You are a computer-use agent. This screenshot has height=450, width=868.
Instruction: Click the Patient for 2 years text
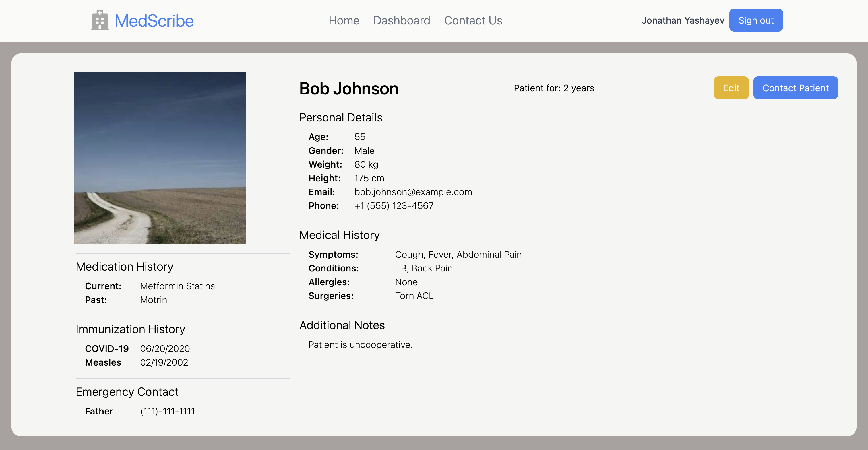coord(554,88)
